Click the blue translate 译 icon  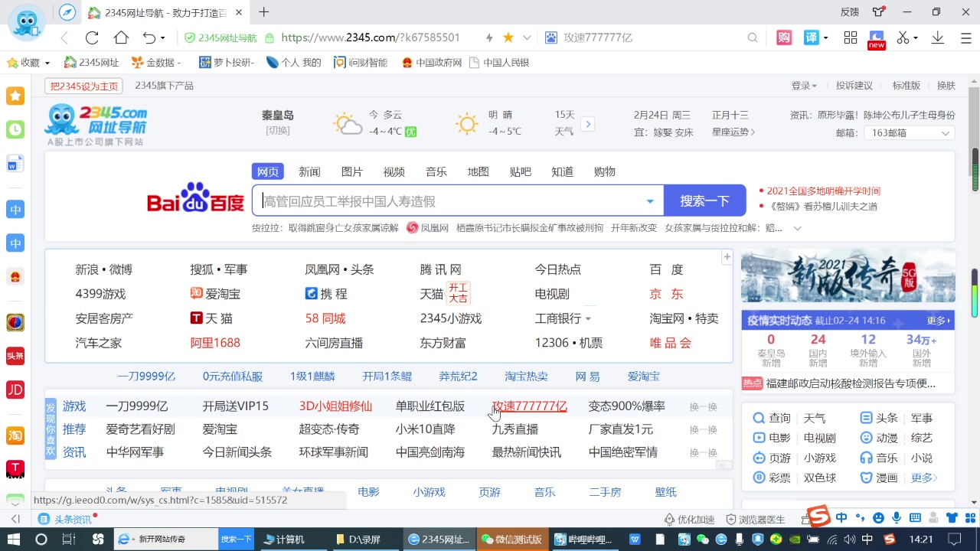pos(811,37)
